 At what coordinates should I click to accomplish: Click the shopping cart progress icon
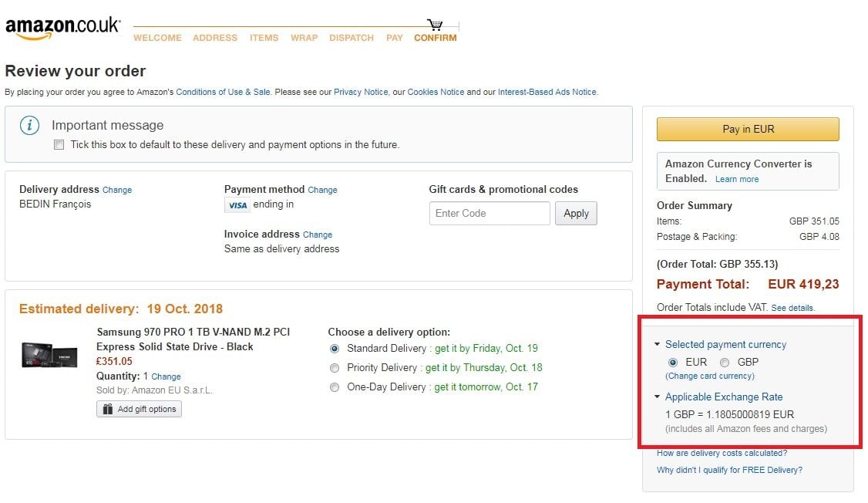pyautogui.click(x=435, y=25)
